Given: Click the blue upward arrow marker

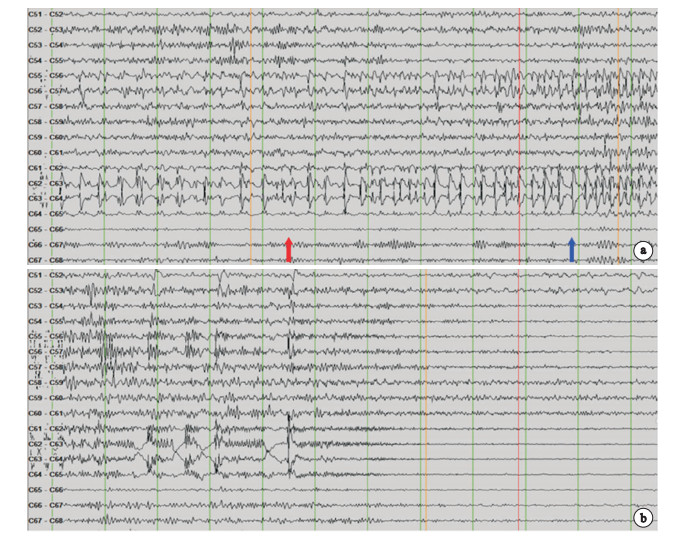Looking at the screenshot, I should point(572,249).
